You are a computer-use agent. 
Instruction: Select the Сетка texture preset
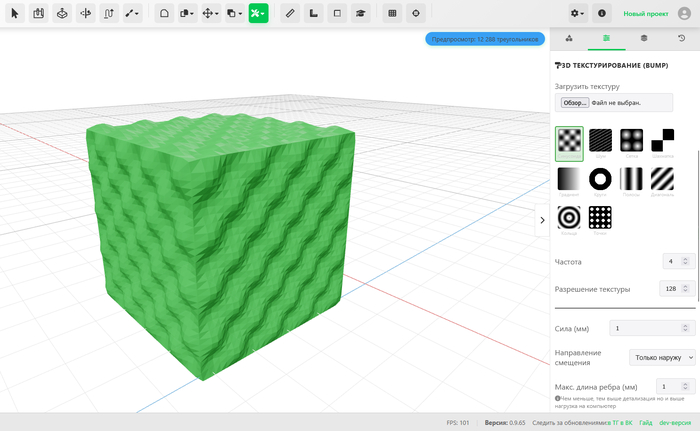tap(632, 143)
